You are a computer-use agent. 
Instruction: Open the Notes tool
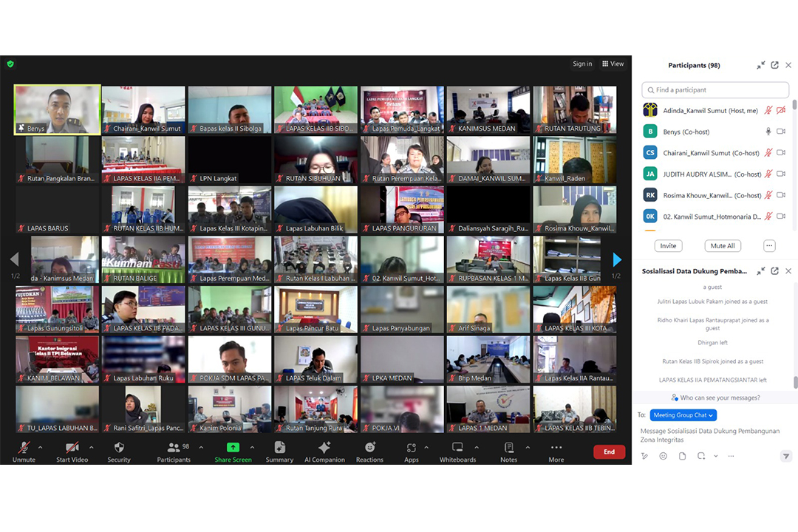coord(508,451)
